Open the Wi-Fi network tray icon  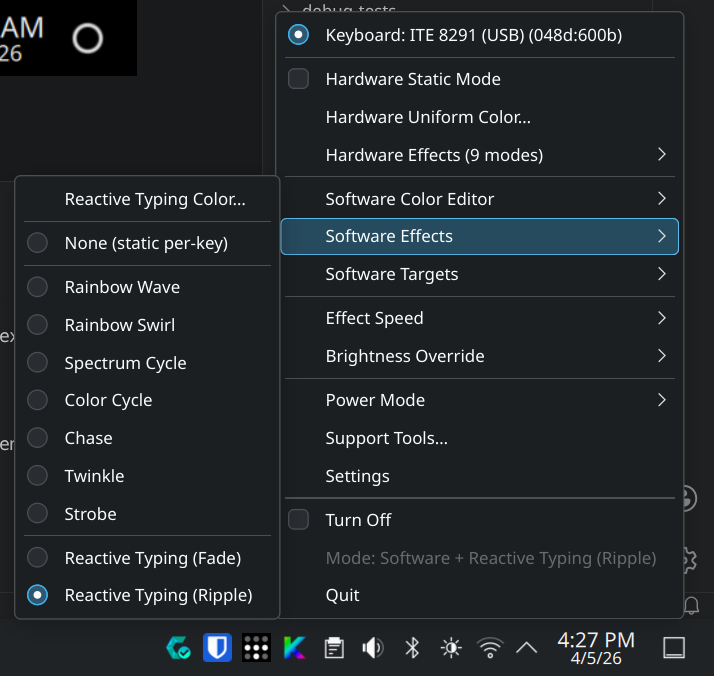click(x=490, y=648)
